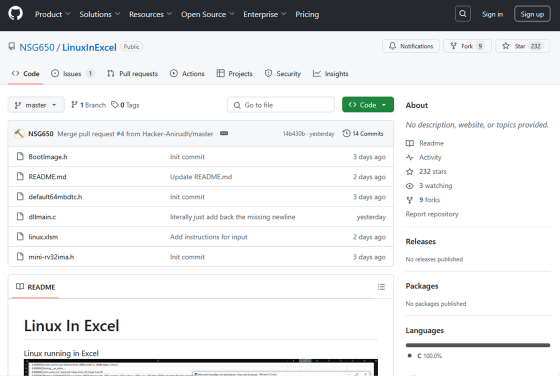Click the Sign up button
This screenshot has height=376, width=560.
(532, 14)
